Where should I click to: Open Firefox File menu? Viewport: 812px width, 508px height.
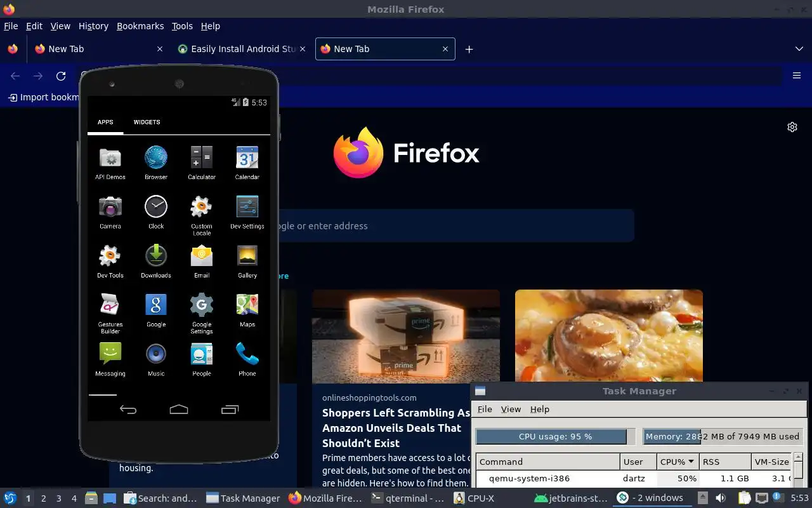(11, 26)
